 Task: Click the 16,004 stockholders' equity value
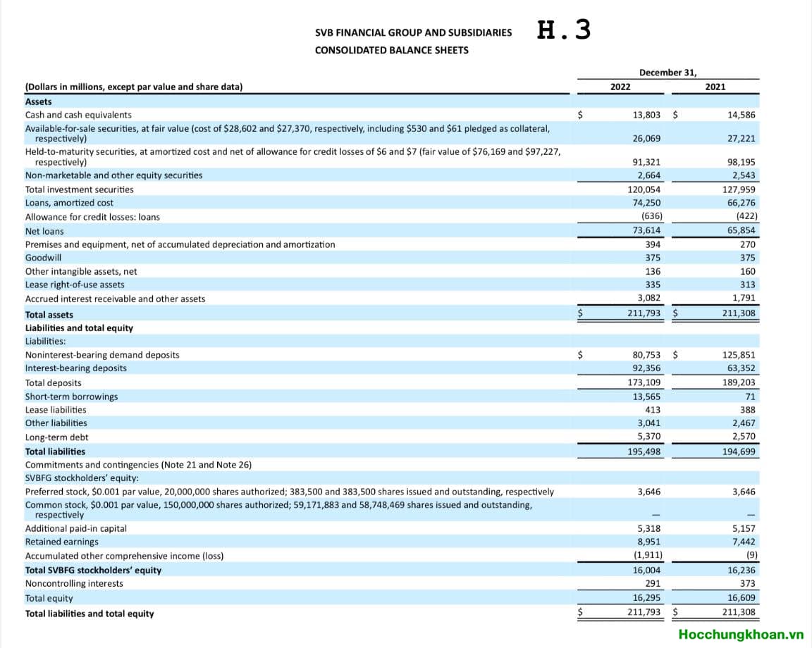[x=646, y=571]
